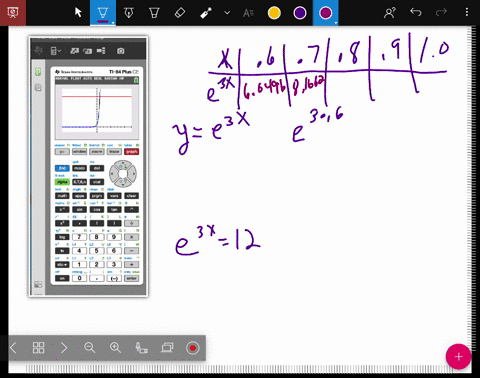Open the participant help icon
Screen dimensions: 480x378
click(390, 13)
